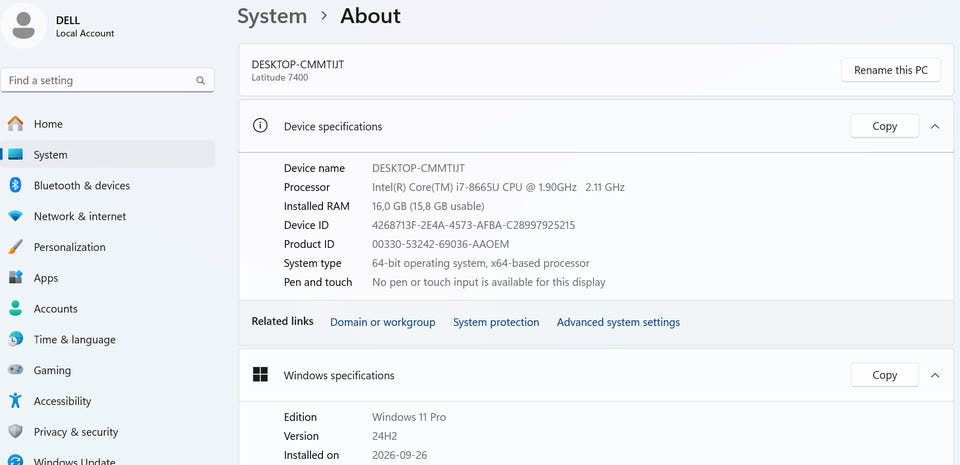Click the Product ID value 00330-53242-69036-AAOEM
Image resolution: width=960 pixels, height=465 pixels.
click(x=441, y=244)
